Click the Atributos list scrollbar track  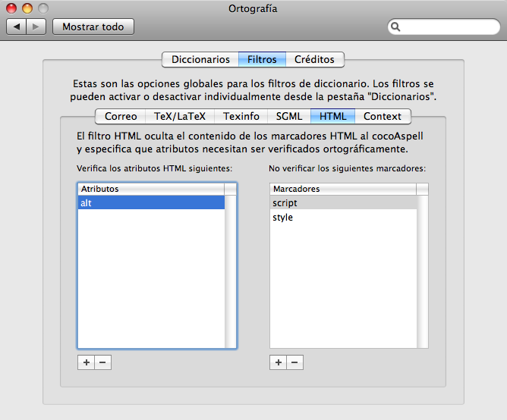[230, 271]
